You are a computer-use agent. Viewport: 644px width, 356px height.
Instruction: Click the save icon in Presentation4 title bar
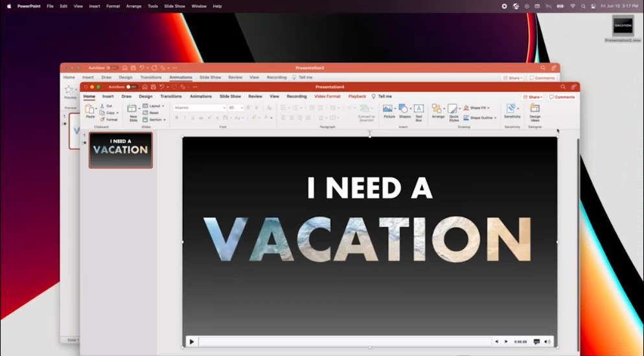point(153,87)
